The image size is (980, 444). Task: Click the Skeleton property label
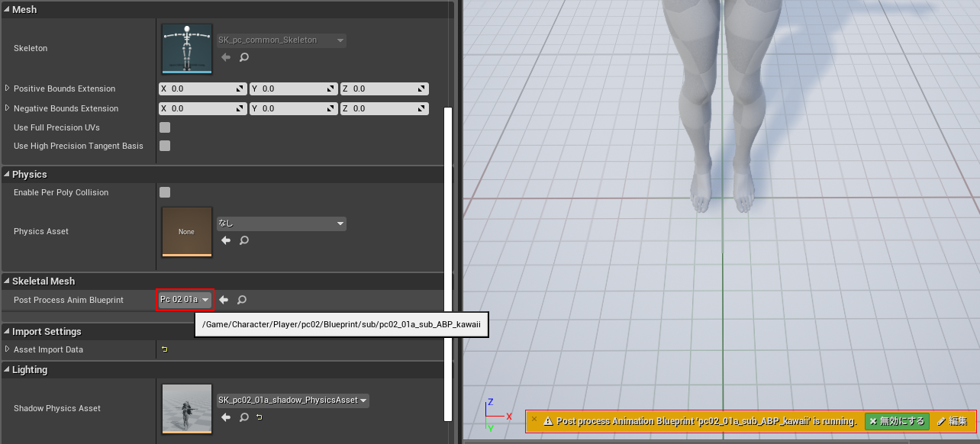[x=31, y=48]
